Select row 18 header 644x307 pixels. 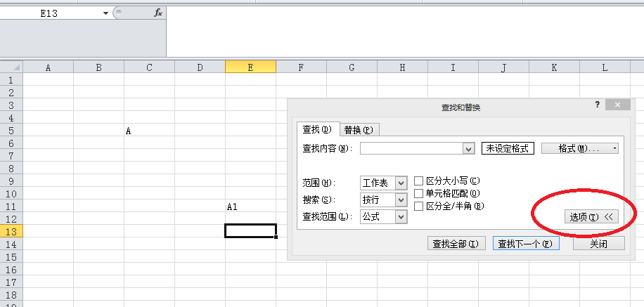[x=11, y=294]
